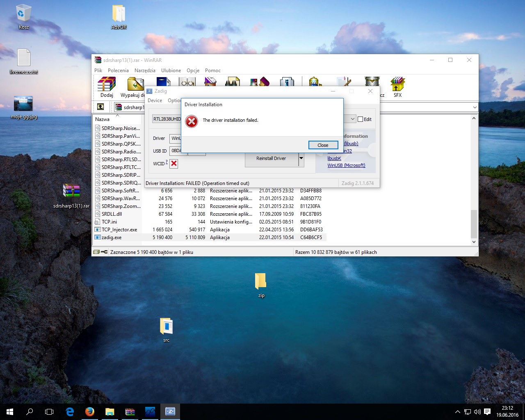Open the volume tray icon
Screen dimensions: 525x420
pos(477,412)
